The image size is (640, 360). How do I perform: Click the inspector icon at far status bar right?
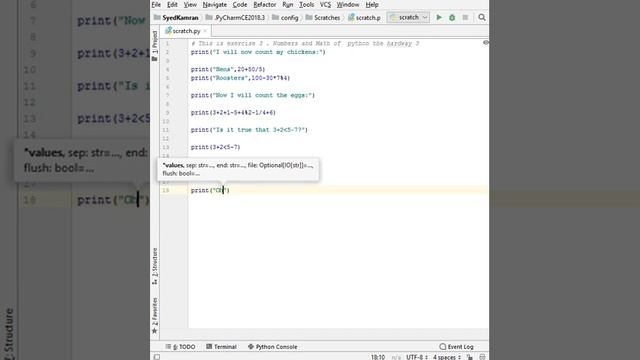(482, 357)
